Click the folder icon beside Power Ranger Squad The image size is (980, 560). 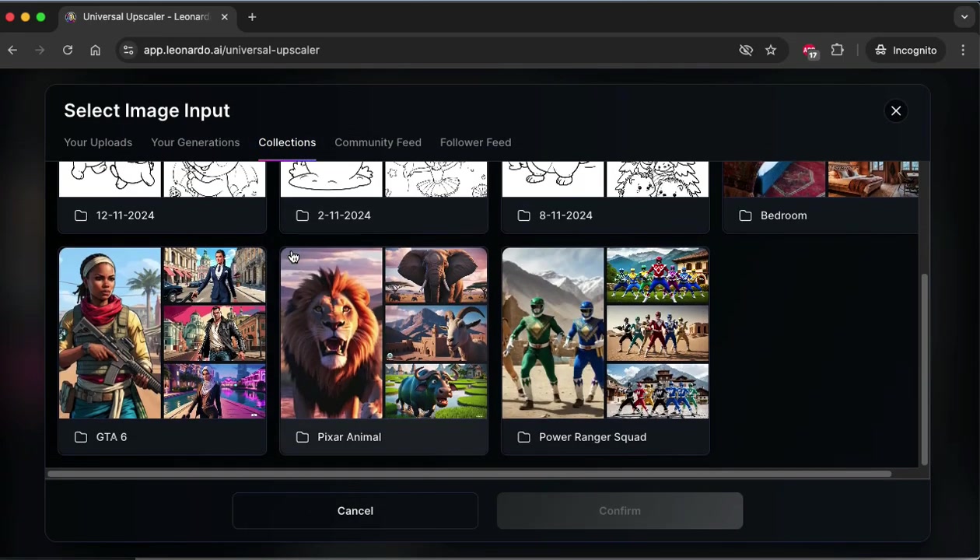(524, 437)
